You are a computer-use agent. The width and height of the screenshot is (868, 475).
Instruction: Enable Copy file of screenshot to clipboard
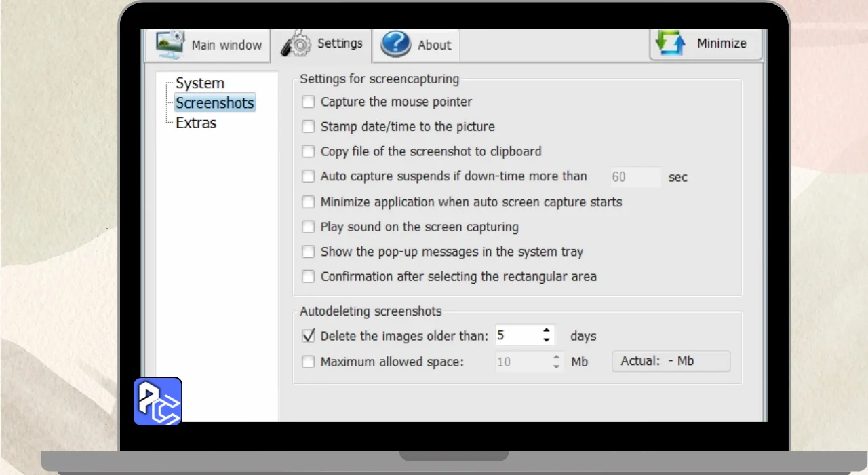point(309,151)
